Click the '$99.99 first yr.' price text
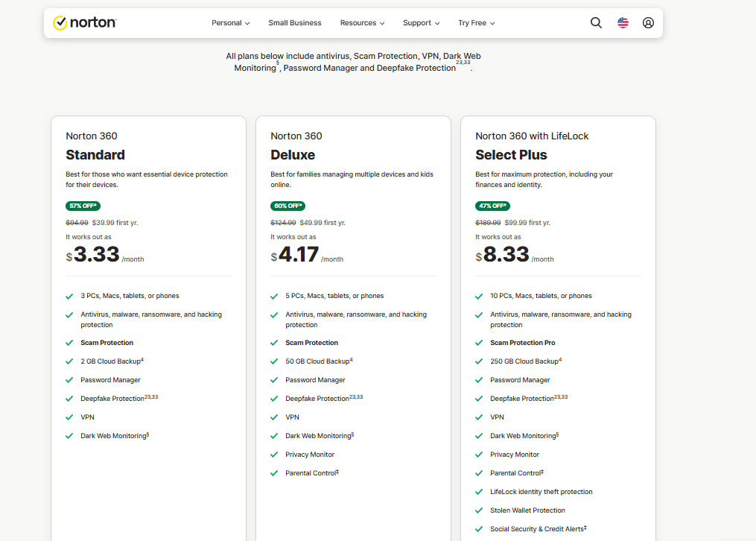Screen dimensions: 756x541 [x=527, y=223]
